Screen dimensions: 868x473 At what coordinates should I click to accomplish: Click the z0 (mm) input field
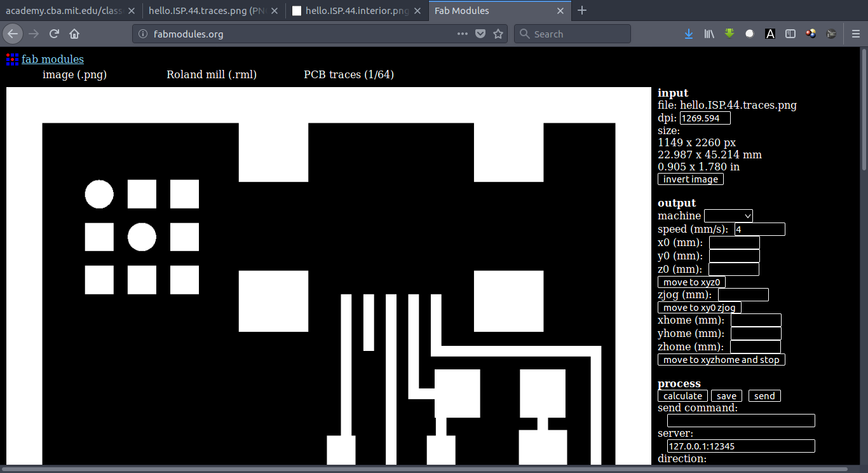click(x=734, y=270)
